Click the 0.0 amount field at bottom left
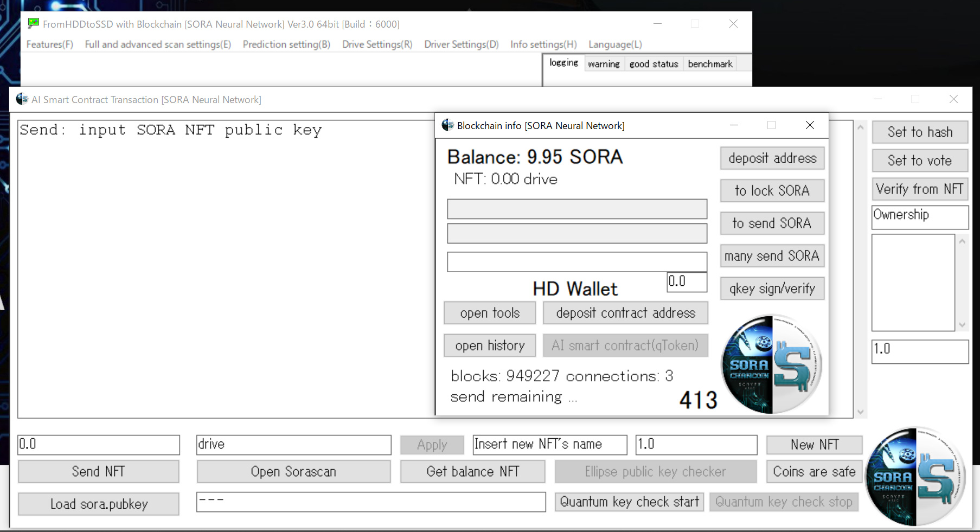The height and width of the screenshot is (532, 980). pos(98,445)
